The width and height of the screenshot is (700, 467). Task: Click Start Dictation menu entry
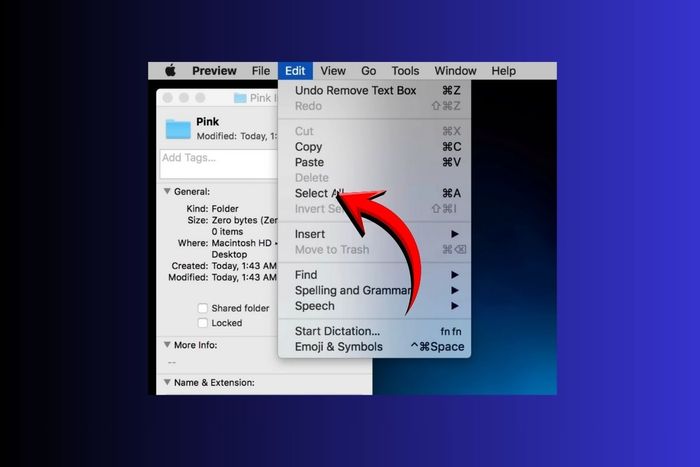[x=374, y=331]
